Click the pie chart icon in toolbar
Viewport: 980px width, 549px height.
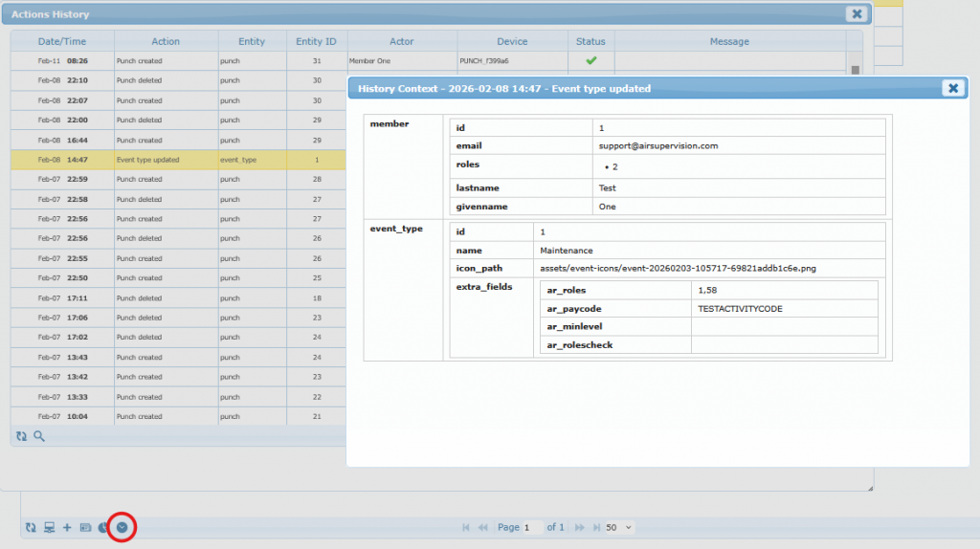click(x=103, y=527)
